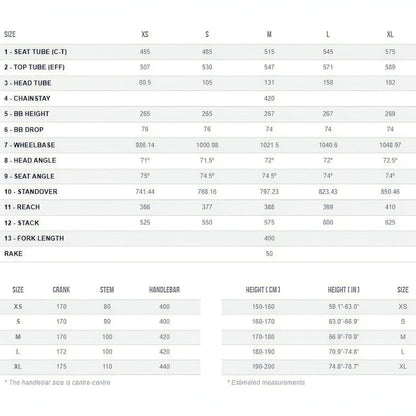This screenshot has height=416, width=416.
Task: Click the handlebar size centre-centre footnote
Action: 57,382
